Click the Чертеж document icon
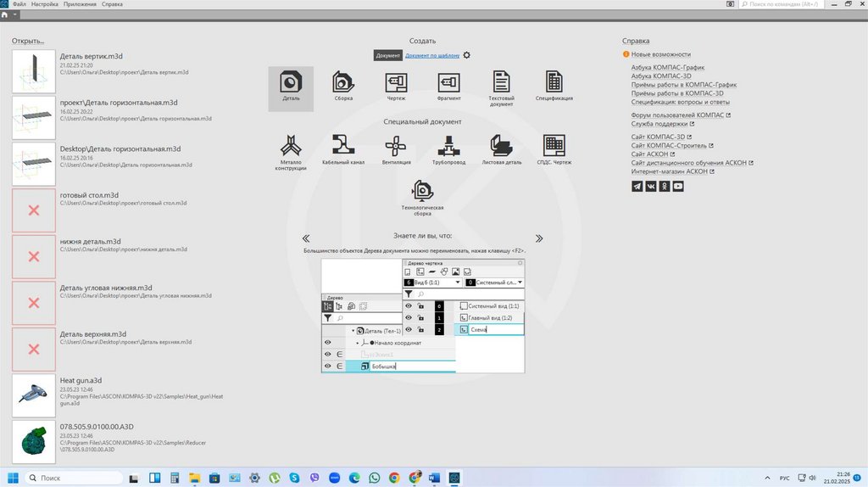Screen dimensions: 868x487 tap(396, 85)
